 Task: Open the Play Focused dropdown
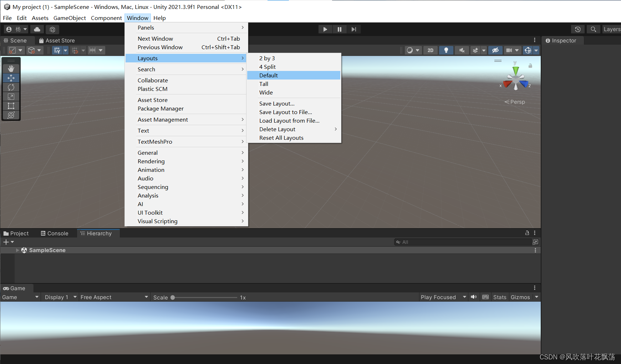[x=443, y=297]
